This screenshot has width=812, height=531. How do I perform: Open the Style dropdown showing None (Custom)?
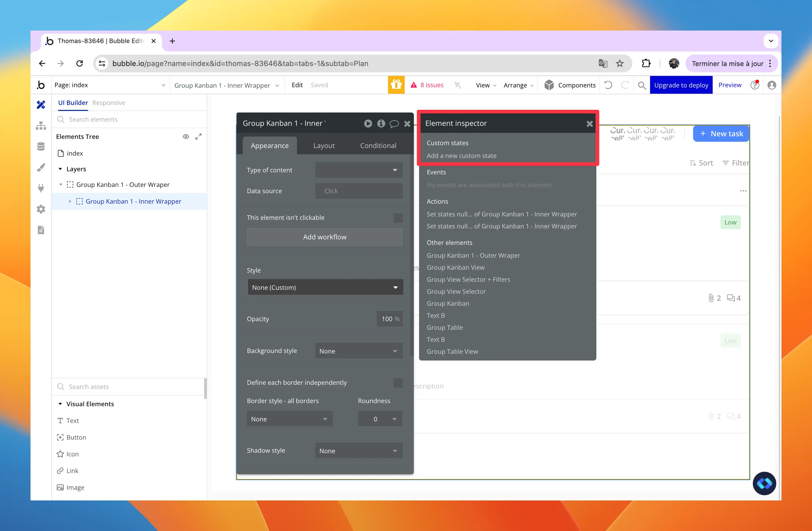[324, 287]
